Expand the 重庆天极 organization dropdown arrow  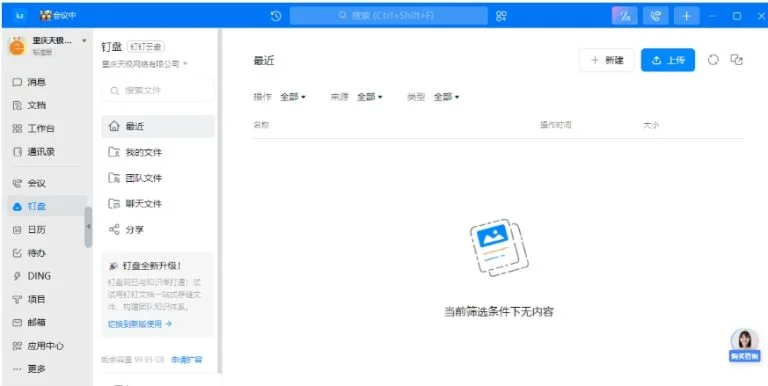click(x=84, y=40)
